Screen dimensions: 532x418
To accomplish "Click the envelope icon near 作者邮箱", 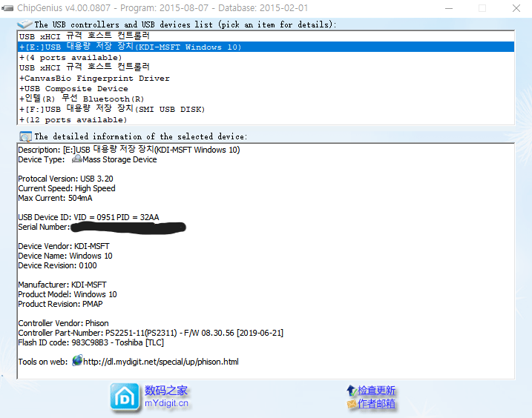I will 352,404.
